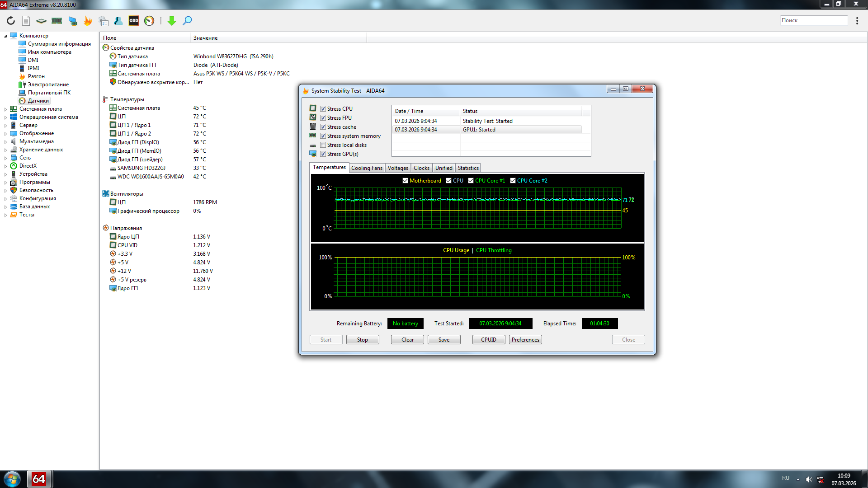Expand the Системная плата tree node
868x488 pixels.
point(5,109)
